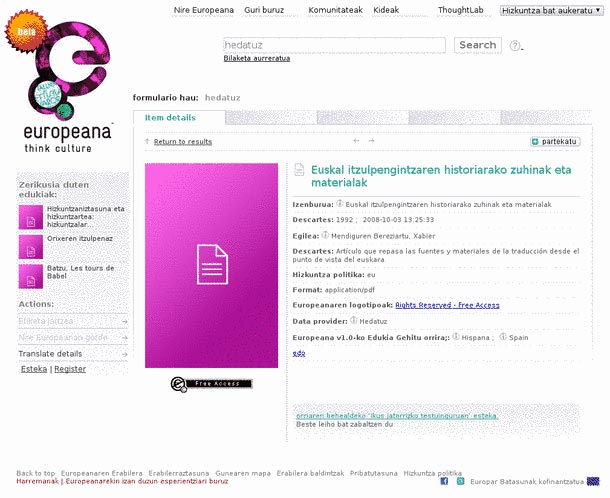
Task: Expand Translate details action
Action: click(73, 354)
